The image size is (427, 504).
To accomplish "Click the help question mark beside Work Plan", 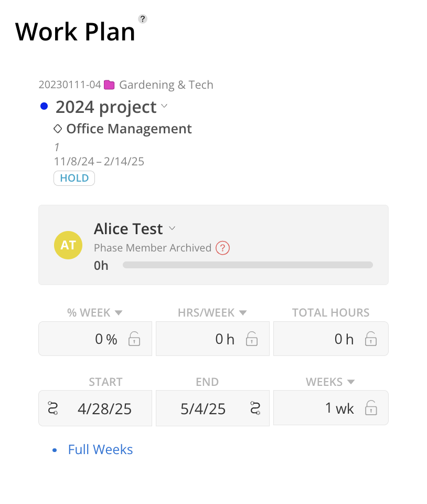I will (142, 19).
